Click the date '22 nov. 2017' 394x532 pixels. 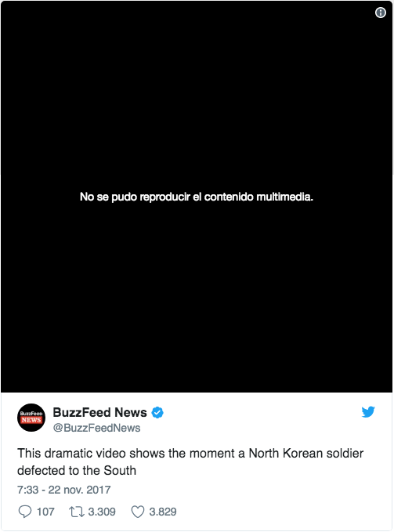tap(79, 490)
